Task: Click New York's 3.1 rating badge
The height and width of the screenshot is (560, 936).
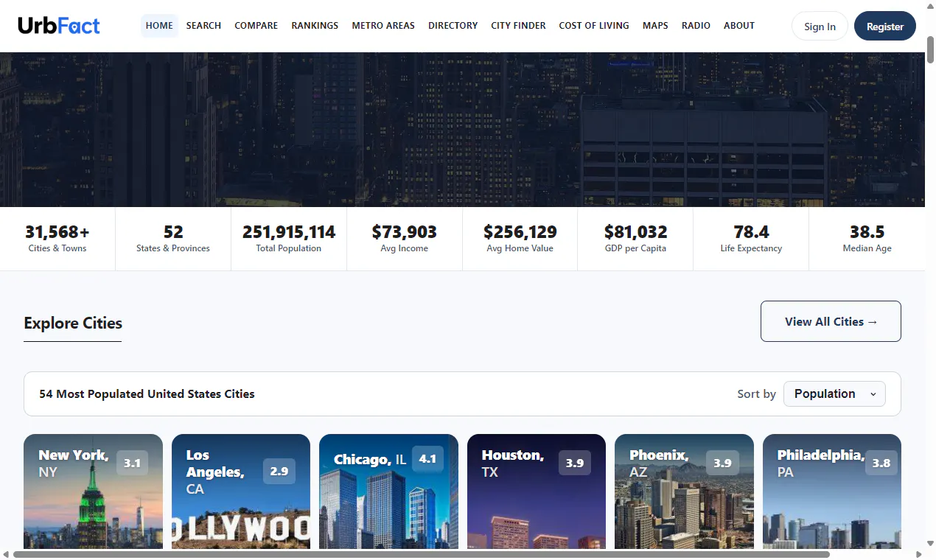Action: click(x=132, y=463)
